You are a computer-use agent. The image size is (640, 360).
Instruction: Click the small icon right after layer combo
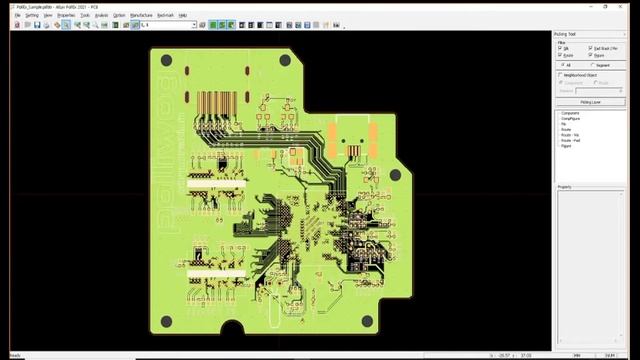pyautogui.click(x=202, y=25)
